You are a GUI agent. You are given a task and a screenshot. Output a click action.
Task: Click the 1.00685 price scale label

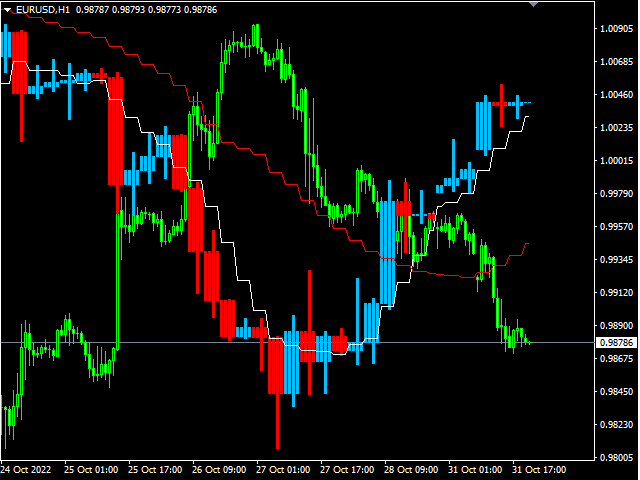[616, 62]
